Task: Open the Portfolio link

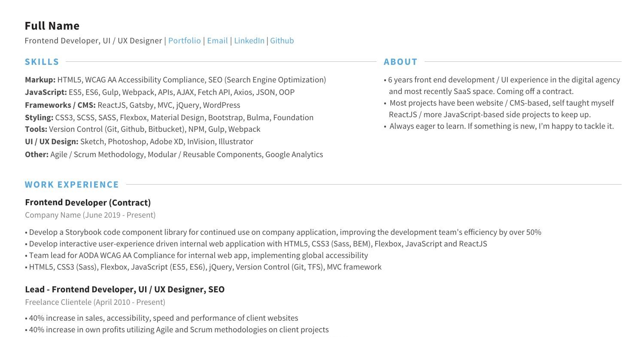Action: point(184,41)
